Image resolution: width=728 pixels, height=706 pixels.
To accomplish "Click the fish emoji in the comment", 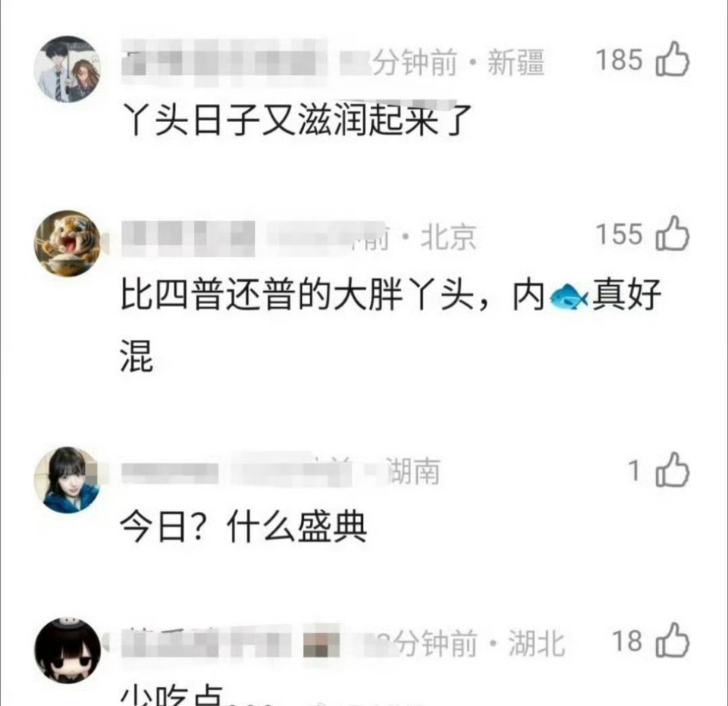I will tap(568, 297).
